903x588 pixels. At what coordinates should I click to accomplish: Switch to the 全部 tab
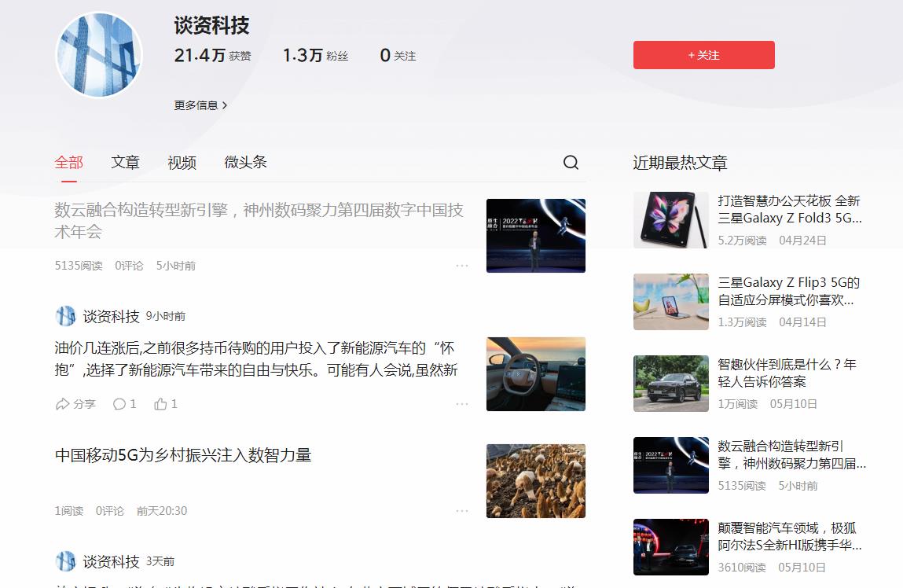(x=69, y=163)
